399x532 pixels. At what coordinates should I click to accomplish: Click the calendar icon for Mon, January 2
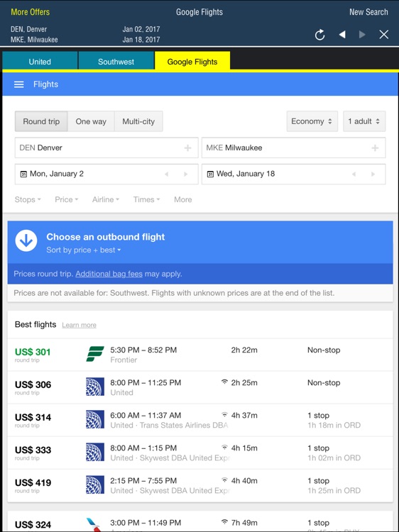pos(23,174)
